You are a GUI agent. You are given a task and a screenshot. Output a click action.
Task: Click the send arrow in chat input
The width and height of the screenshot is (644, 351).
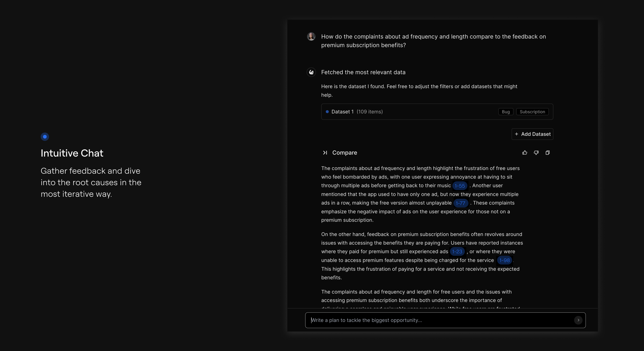[x=578, y=320]
